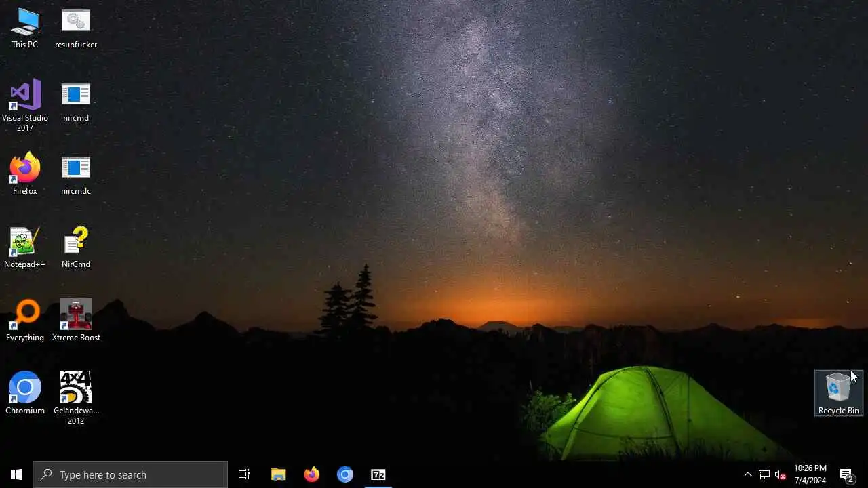The image size is (868, 488).
Task: Select the Recycle Bin icon
Action: click(x=839, y=393)
